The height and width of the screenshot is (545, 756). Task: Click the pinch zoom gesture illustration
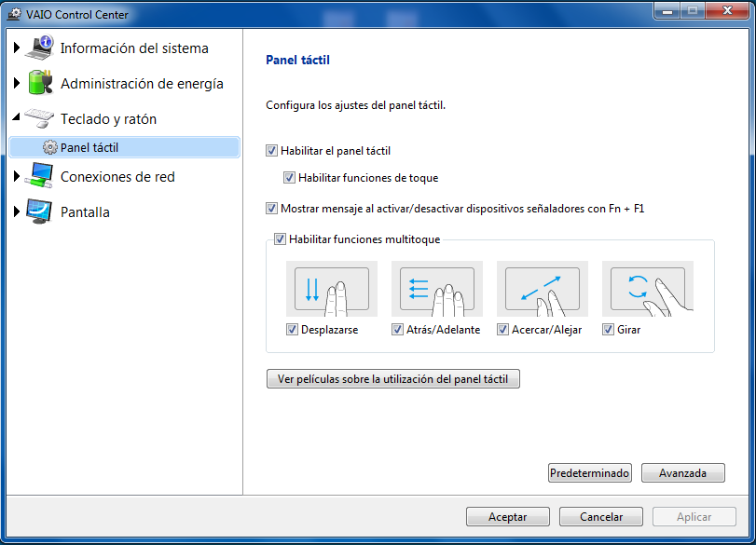(542, 289)
